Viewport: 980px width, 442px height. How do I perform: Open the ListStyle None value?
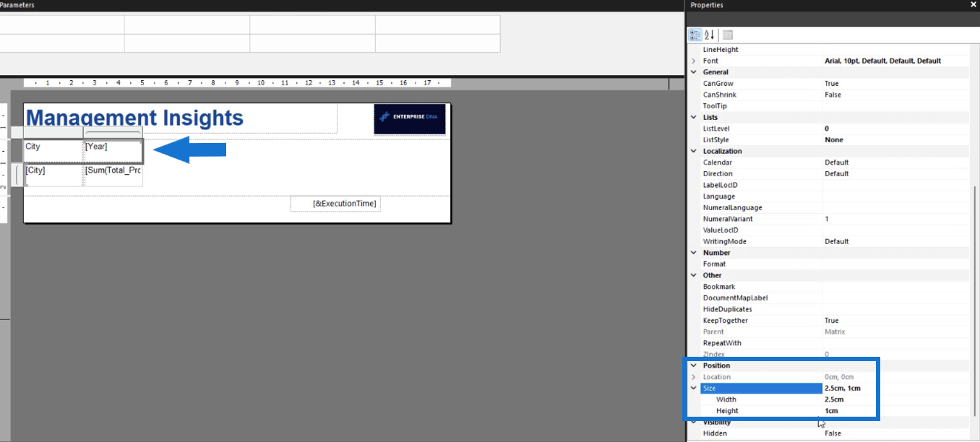tap(896, 140)
